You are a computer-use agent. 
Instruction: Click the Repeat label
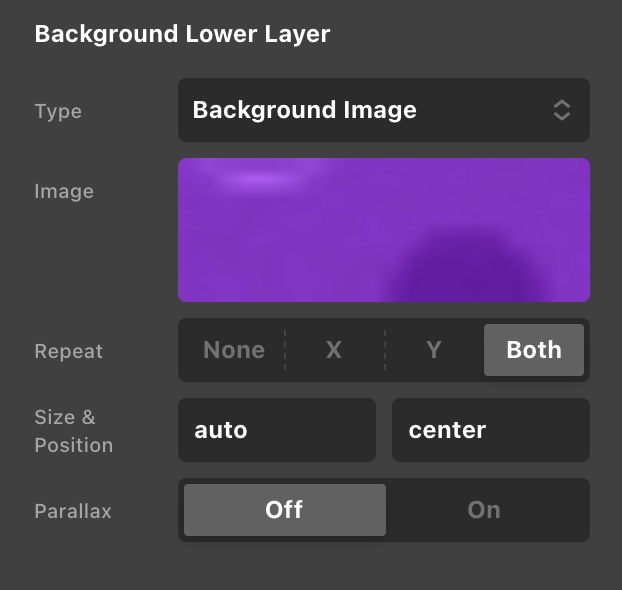click(x=69, y=351)
